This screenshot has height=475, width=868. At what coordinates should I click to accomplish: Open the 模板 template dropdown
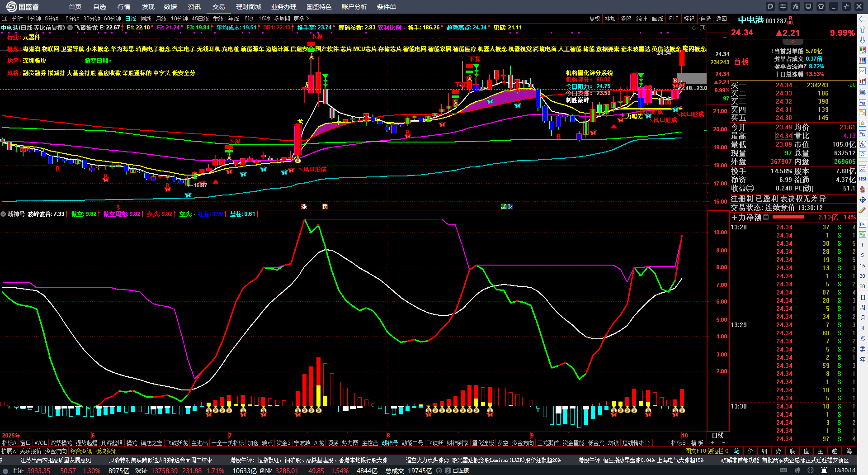(x=697, y=443)
